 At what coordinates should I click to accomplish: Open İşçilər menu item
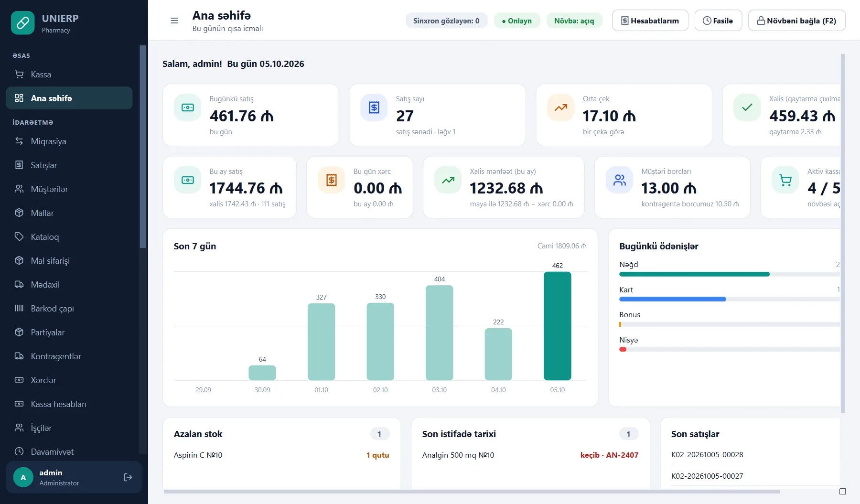69,428
